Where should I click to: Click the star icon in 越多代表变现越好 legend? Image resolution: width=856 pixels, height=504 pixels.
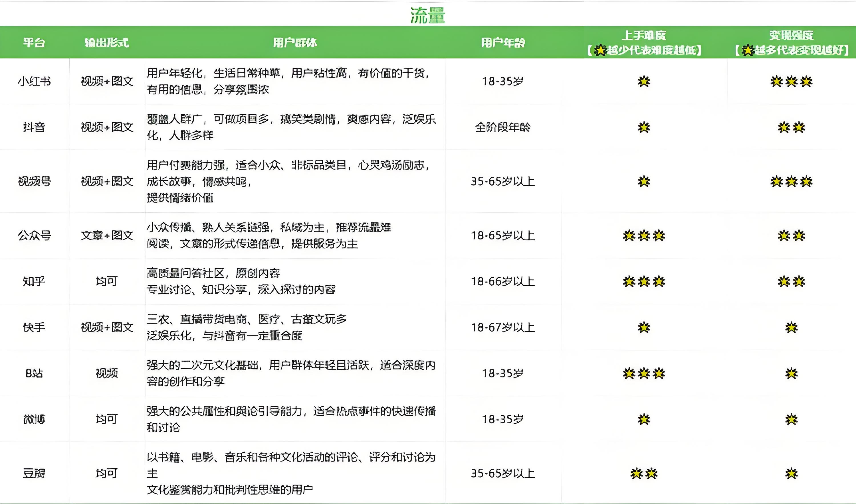[x=748, y=50]
